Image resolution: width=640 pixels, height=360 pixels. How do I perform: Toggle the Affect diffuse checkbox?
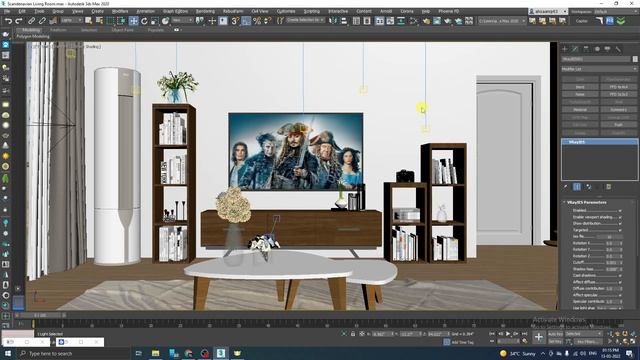pyautogui.click(x=620, y=282)
